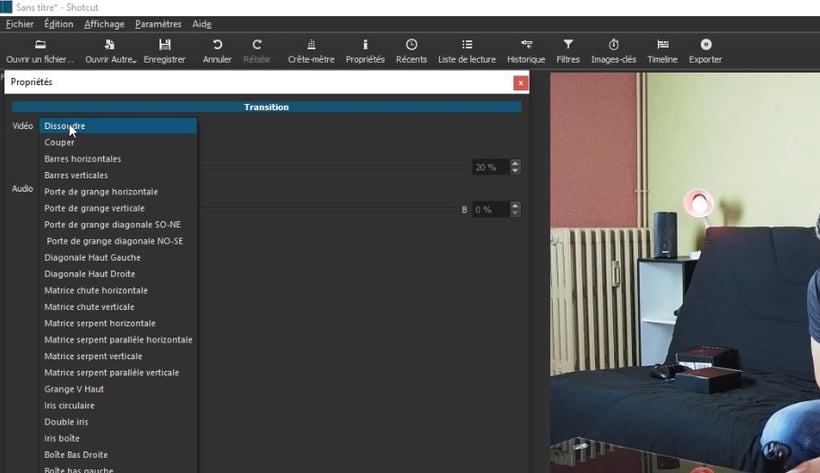
Task: Choose Barres horizontales transition option
Action: pyautogui.click(x=83, y=159)
